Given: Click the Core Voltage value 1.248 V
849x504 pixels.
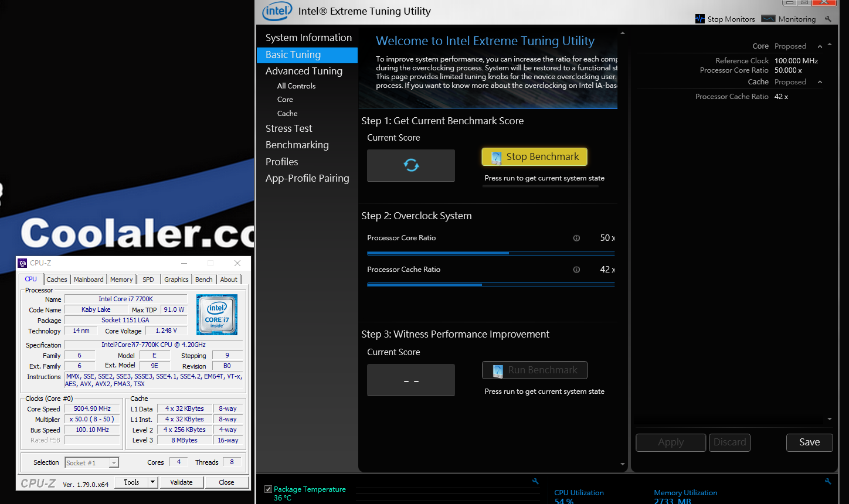Looking at the screenshot, I should point(167,331).
